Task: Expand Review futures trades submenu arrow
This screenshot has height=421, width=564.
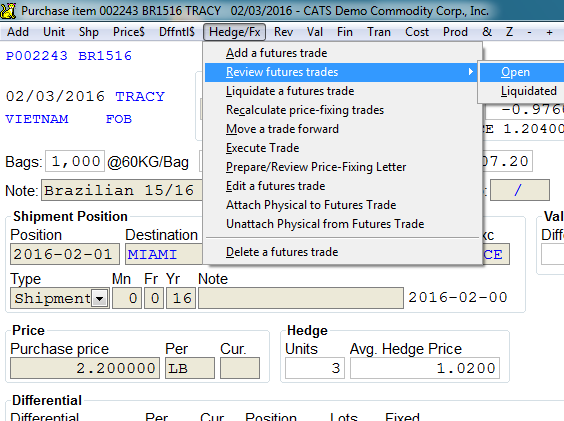Action: (470, 72)
